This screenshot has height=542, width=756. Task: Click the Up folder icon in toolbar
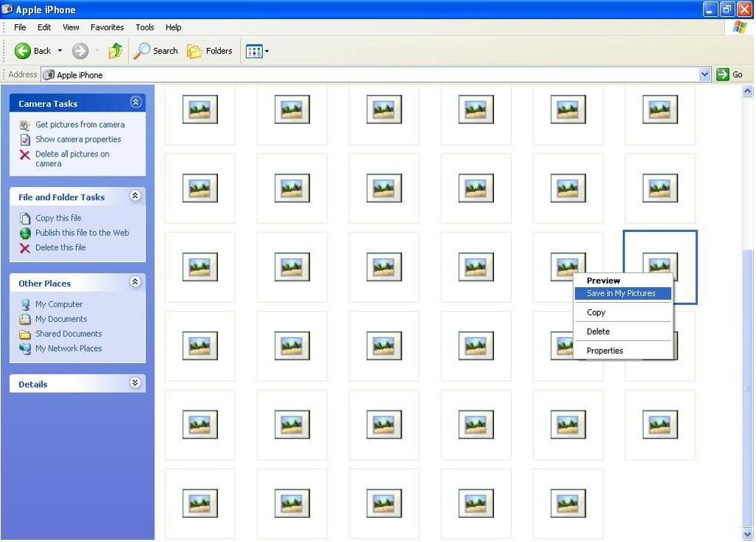115,51
